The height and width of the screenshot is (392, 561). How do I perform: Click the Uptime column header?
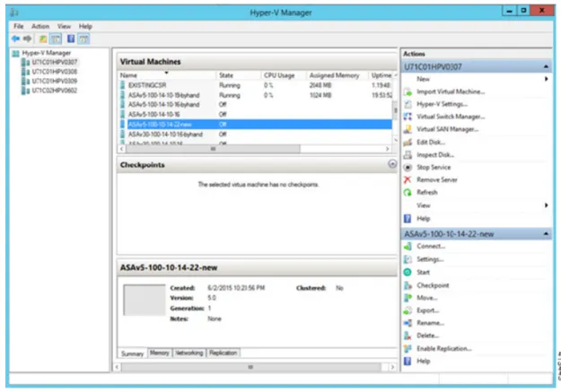pos(381,75)
